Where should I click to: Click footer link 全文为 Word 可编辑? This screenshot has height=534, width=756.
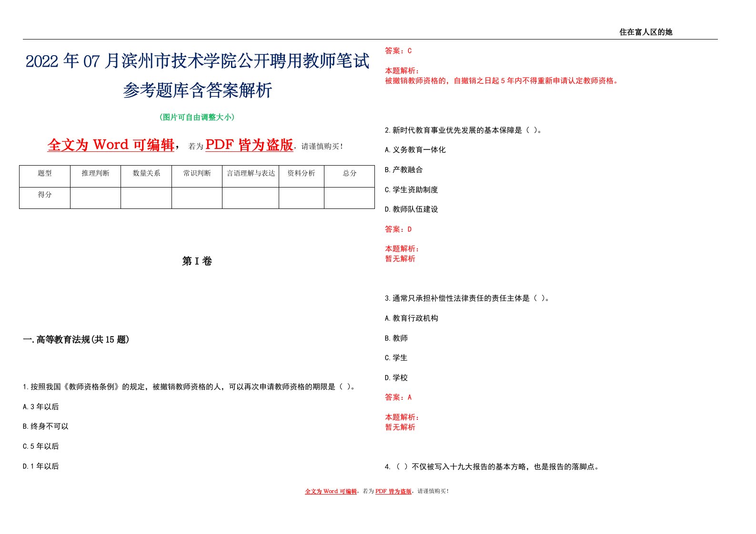331,491
